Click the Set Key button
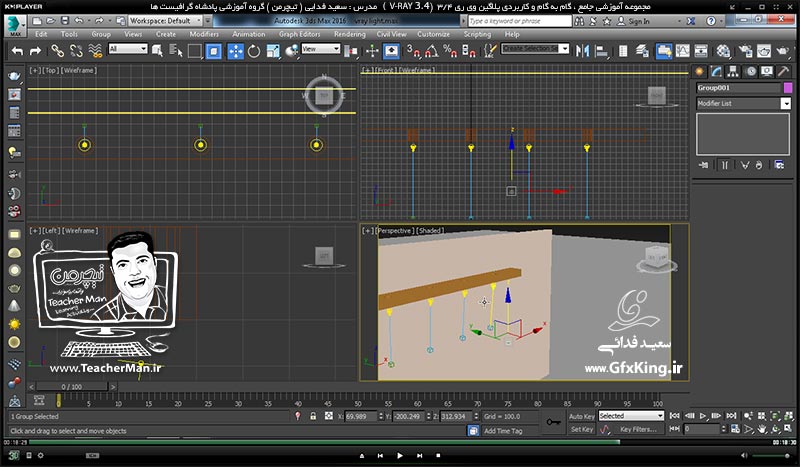Viewport: 800px width, 467px height. [x=582, y=430]
